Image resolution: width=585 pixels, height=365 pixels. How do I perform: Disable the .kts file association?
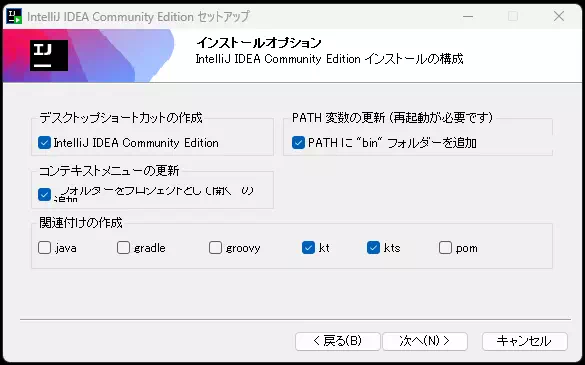(373, 247)
